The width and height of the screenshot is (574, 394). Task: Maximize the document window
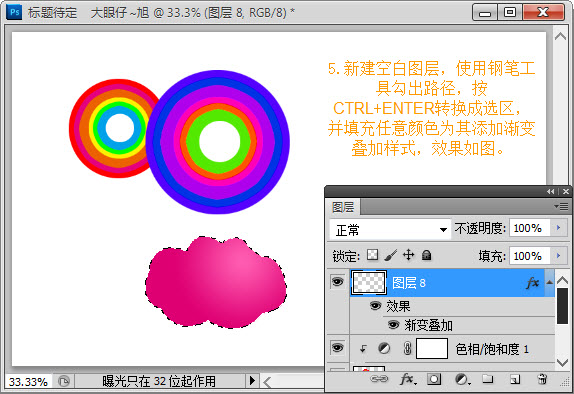pos(510,12)
